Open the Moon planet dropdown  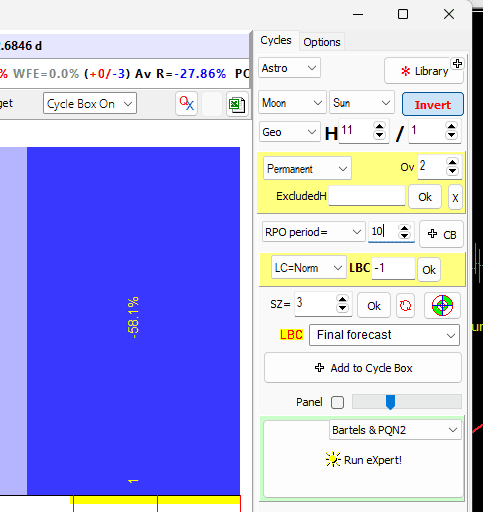[x=292, y=103]
